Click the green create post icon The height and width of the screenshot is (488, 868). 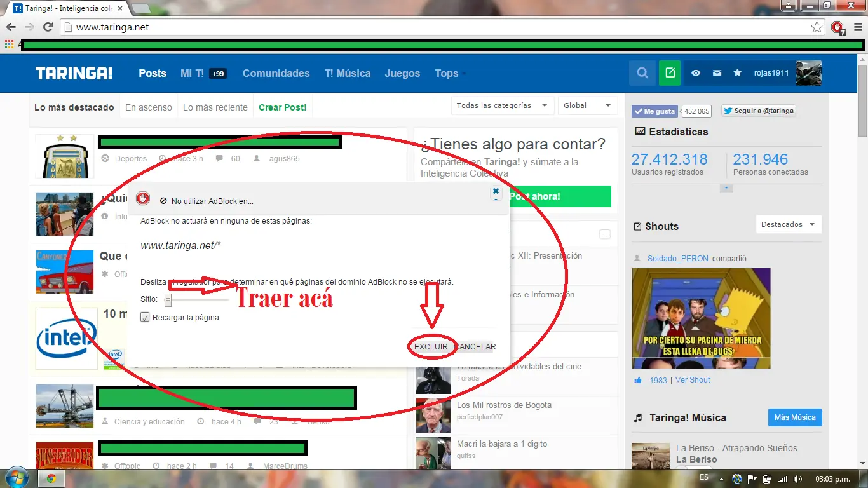(669, 73)
